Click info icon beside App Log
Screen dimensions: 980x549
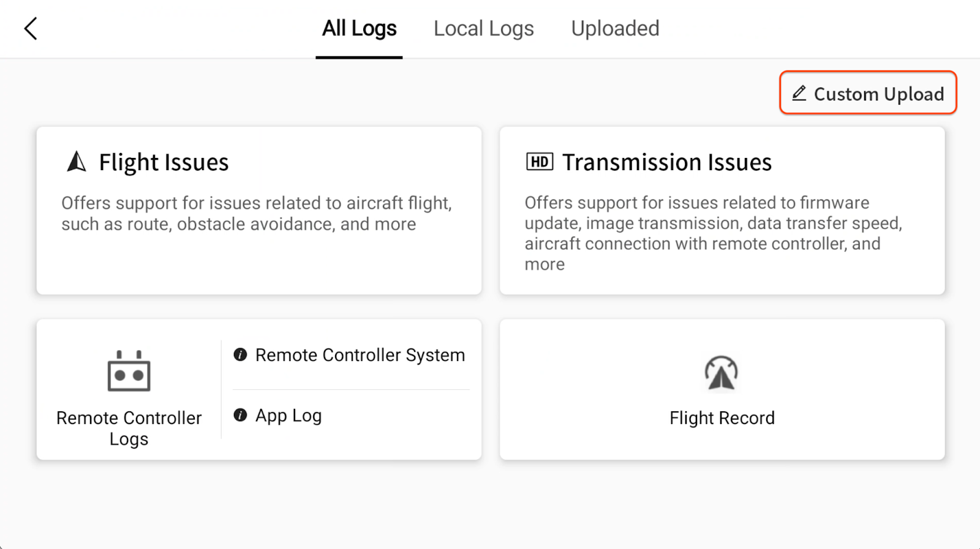coord(240,415)
